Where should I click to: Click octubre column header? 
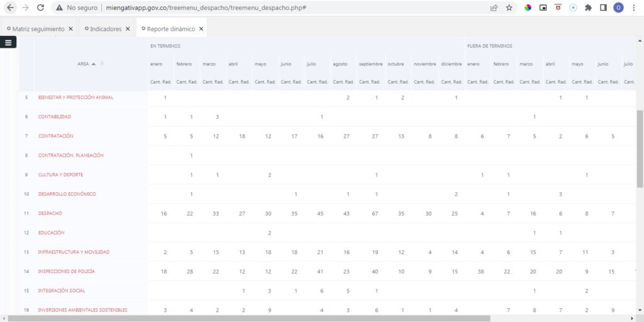pos(395,64)
